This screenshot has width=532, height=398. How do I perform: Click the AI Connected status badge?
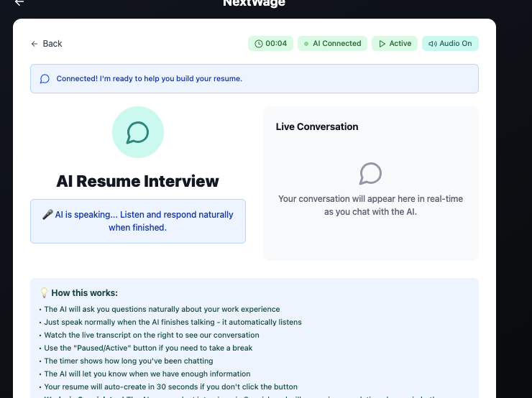point(332,43)
